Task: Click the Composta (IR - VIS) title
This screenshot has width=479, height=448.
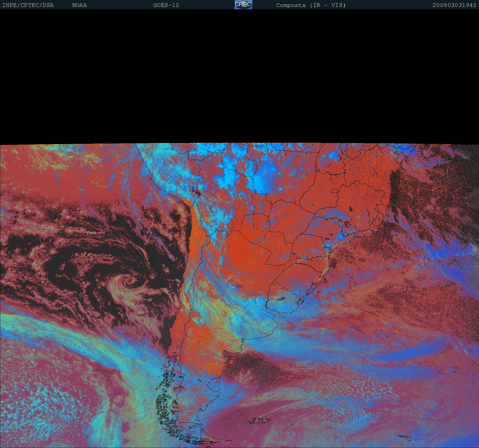Action: (311, 5)
